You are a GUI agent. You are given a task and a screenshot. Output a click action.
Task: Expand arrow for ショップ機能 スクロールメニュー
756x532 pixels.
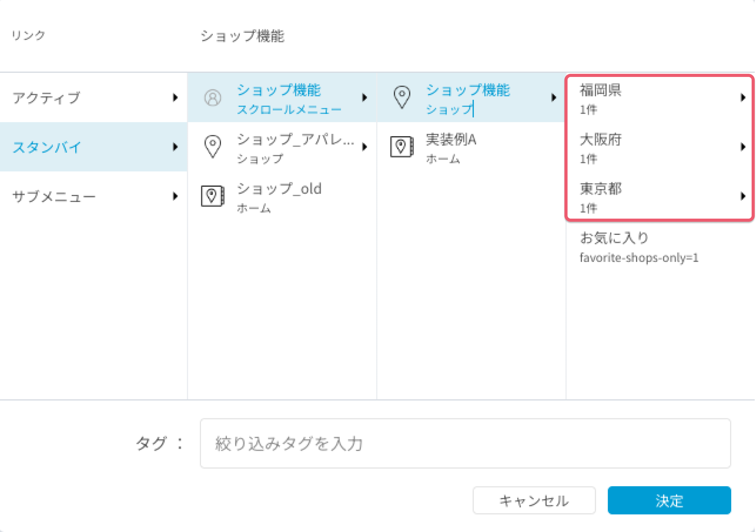pos(364,97)
